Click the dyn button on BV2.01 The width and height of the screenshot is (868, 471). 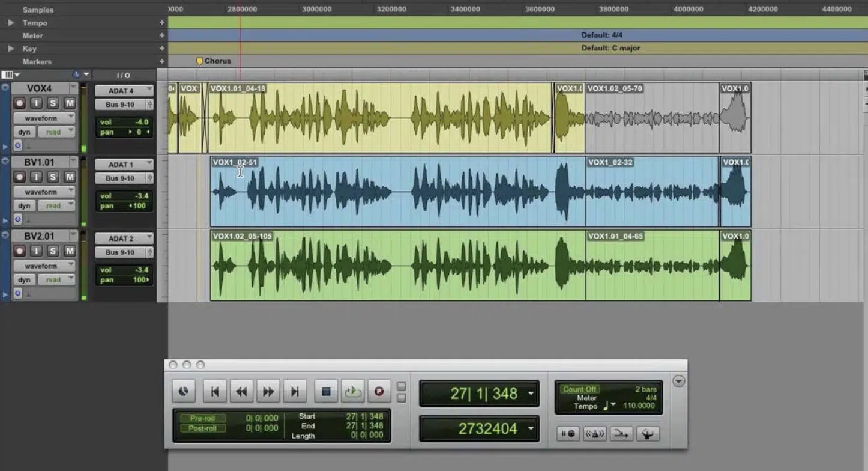(24, 279)
